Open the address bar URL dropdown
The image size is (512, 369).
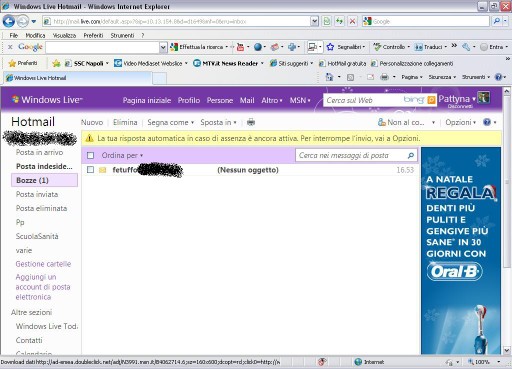(x=314, y=21)
